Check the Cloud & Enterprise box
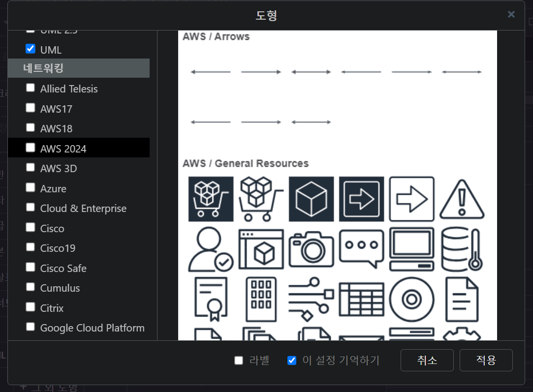The height and width of the screenshot is (392, 533). [31, 207]
